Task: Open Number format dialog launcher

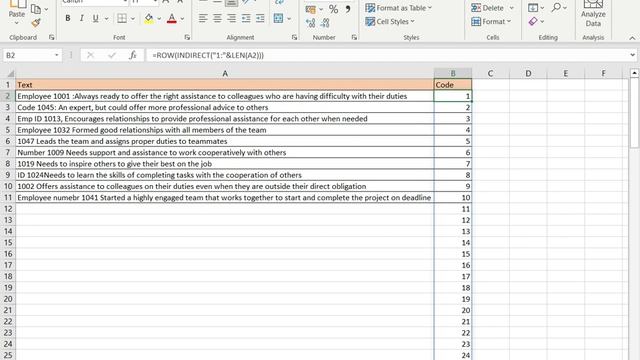Action: (354, 37)
